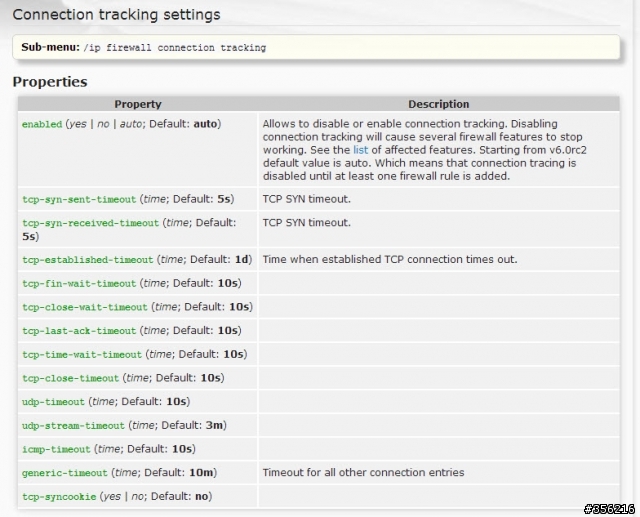Click the udp-timeout property name
640x517 pixels.
(x=53, y=402)
